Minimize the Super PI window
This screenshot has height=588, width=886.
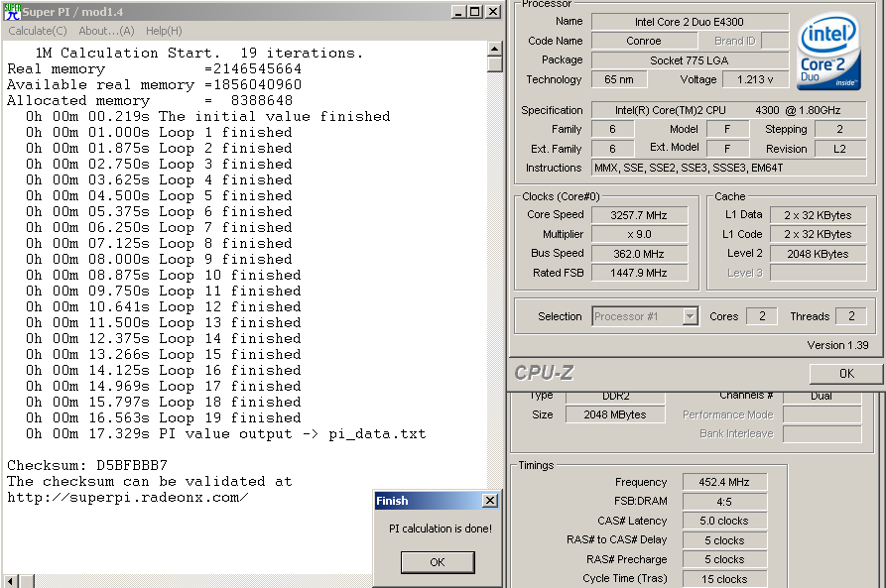point(458,12)
